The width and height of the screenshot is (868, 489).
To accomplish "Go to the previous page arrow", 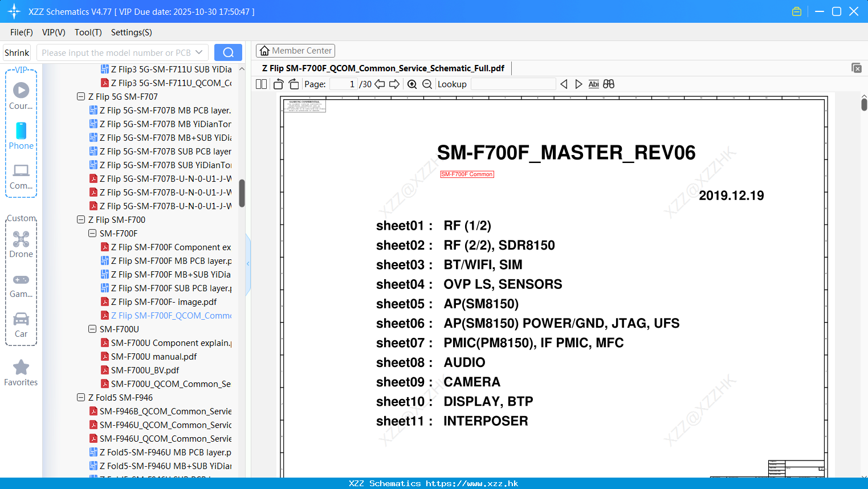I will click(x=380, y=84).
